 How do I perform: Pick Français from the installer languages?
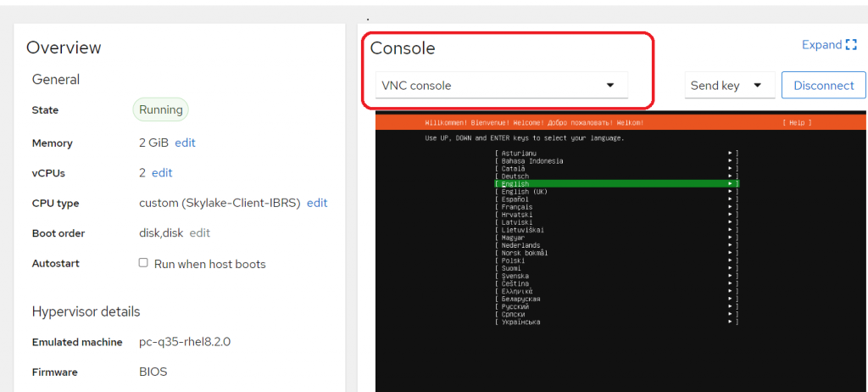pos(516,207)
